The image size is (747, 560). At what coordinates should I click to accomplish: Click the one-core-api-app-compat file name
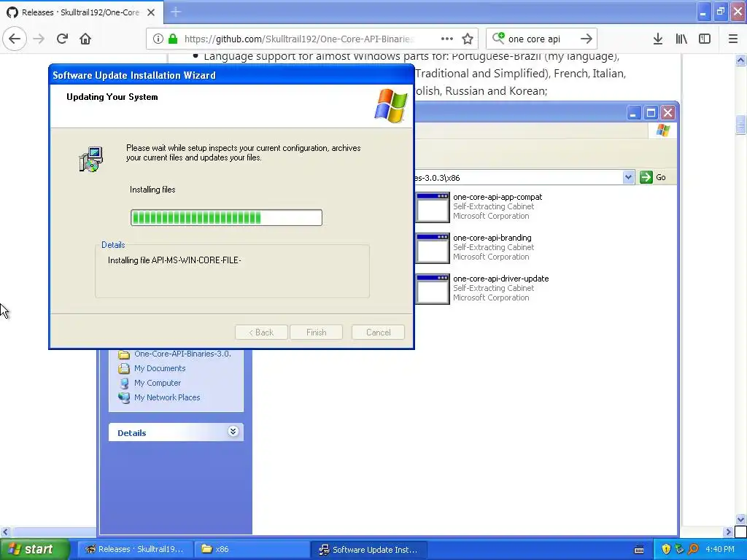click(x=498, y=197)
